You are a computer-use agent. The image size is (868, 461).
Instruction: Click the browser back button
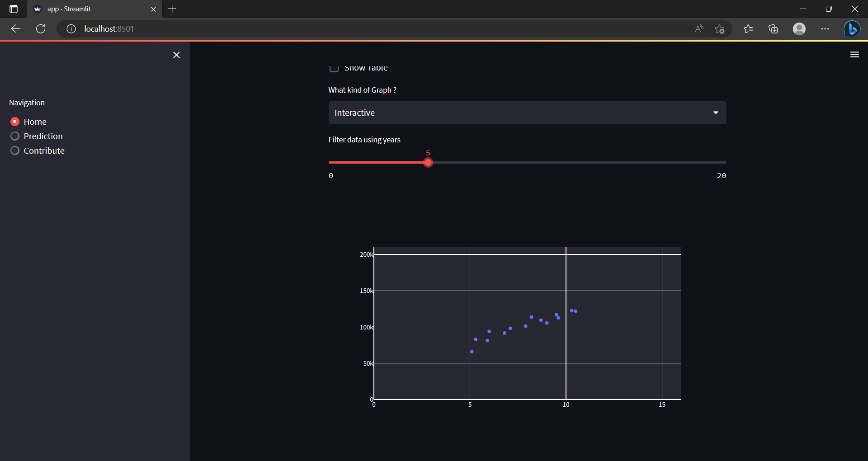pyautogui.click(x=15, y=28)
